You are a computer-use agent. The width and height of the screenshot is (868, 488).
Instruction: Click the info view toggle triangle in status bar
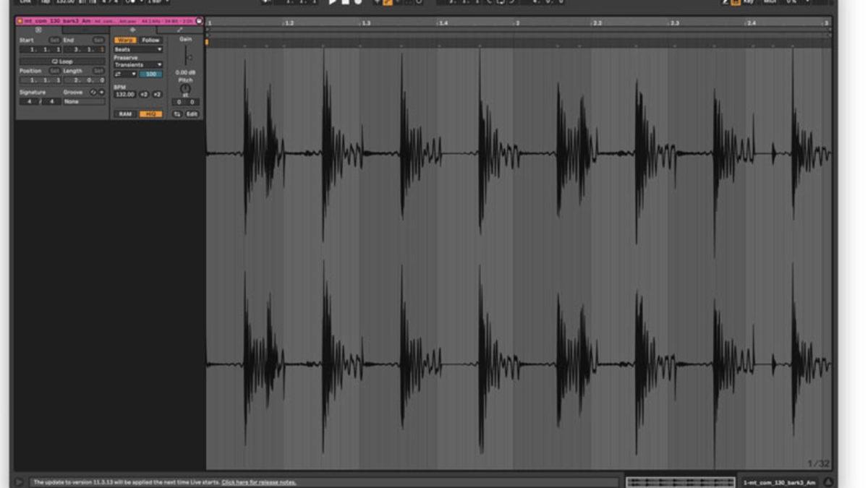coord(20,482)
